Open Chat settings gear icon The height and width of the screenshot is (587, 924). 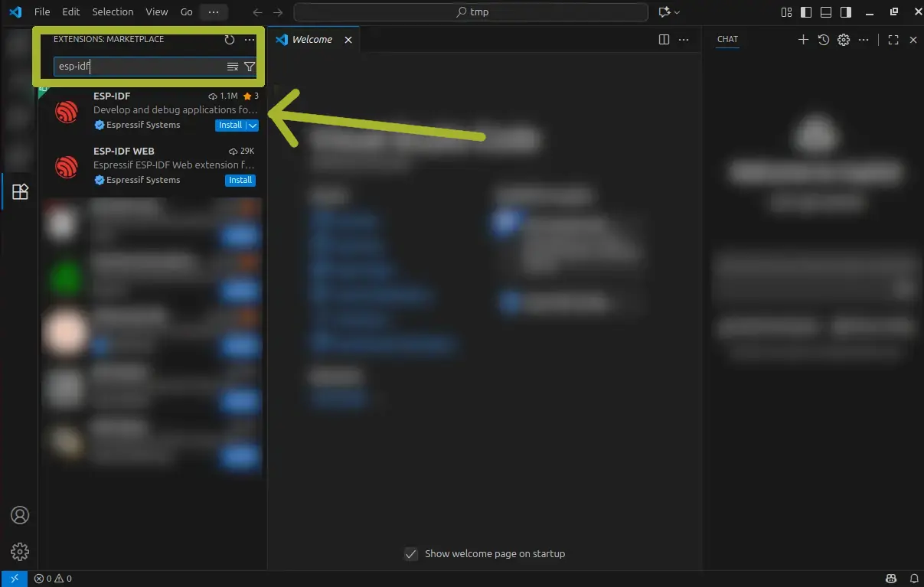843,39
